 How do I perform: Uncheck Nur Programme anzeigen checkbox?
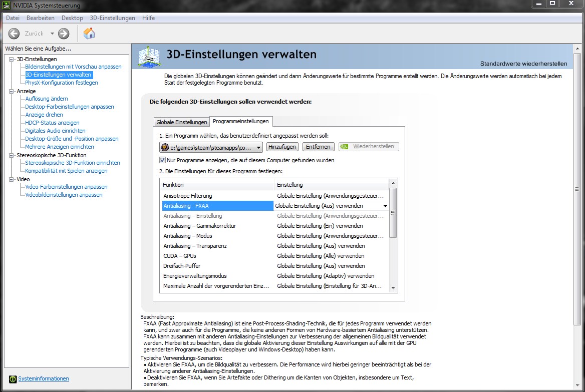pos(162,160)
